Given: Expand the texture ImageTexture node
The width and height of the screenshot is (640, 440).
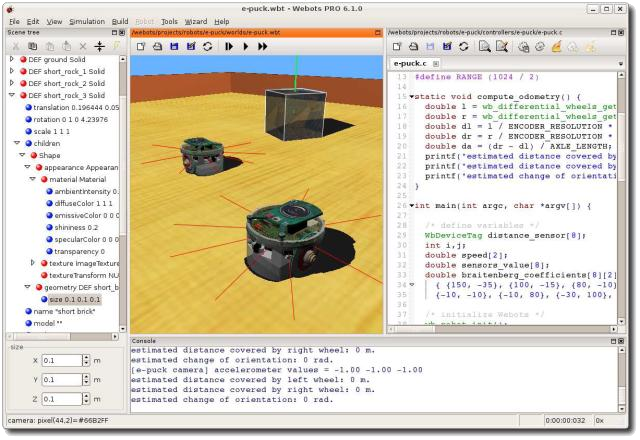Looking at the screenshot, I should 34,263.
